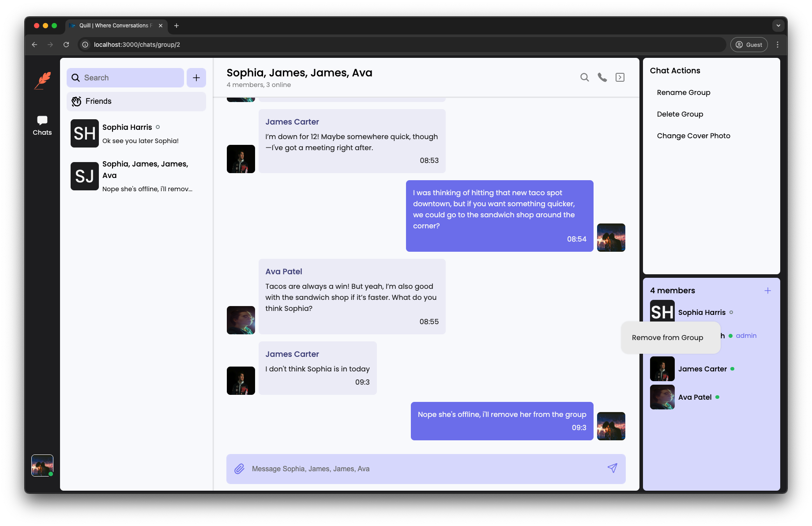Send message with paper plane icon
Viewport: 812px width, 526px height.
(x=612, y=468)
